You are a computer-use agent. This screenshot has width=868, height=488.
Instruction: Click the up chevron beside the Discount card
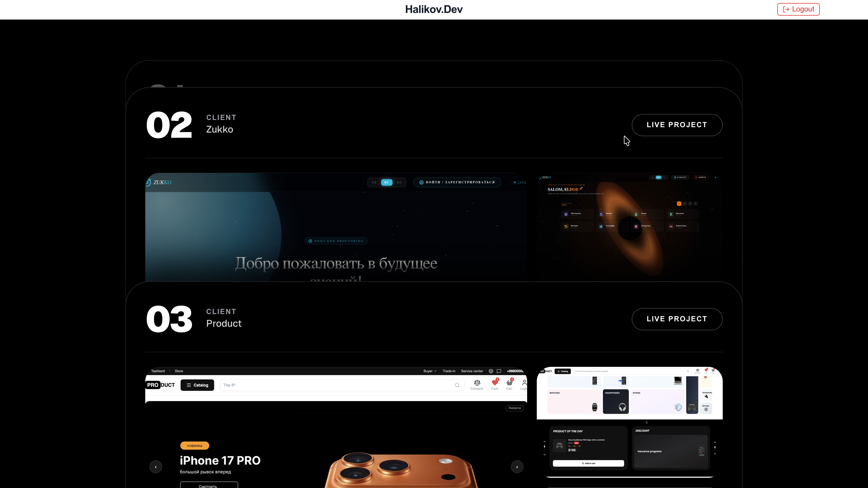[715, 442]
